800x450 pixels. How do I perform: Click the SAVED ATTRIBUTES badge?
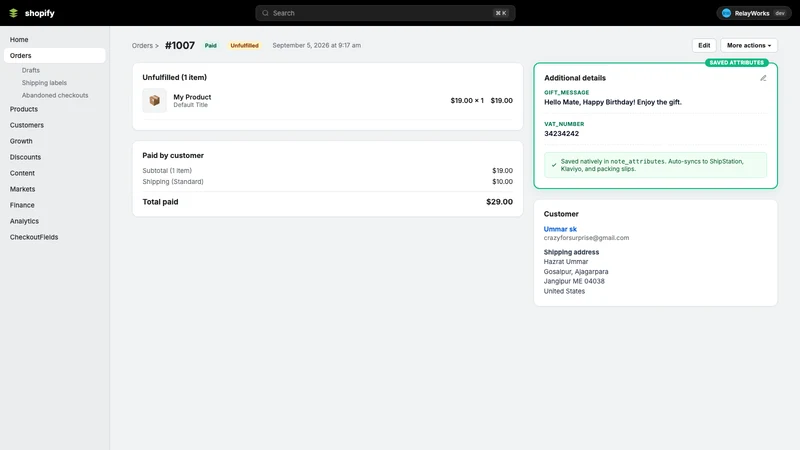point(736,63)
